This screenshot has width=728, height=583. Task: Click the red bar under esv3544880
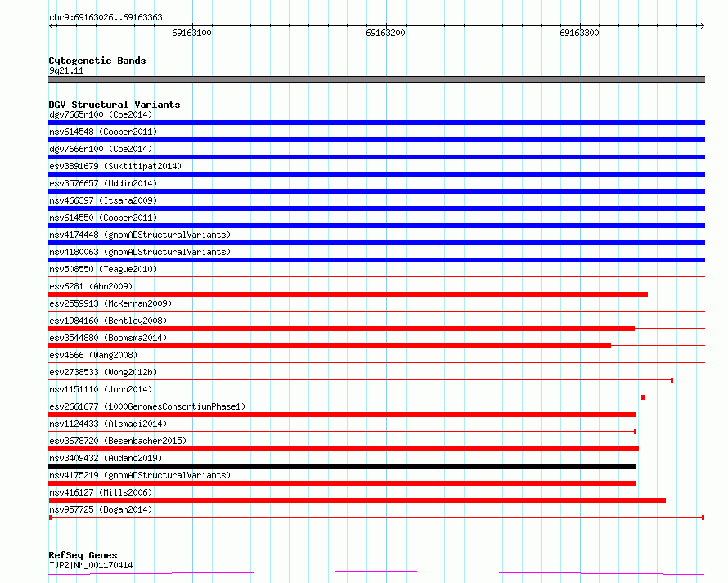330,346
